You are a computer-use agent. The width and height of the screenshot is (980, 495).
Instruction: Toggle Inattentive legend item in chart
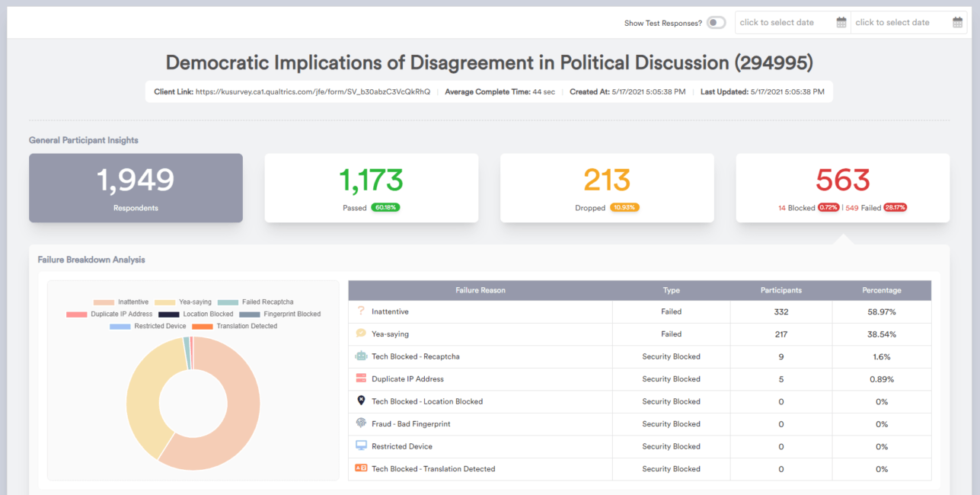pyautogui.click(x=121, y=302)
